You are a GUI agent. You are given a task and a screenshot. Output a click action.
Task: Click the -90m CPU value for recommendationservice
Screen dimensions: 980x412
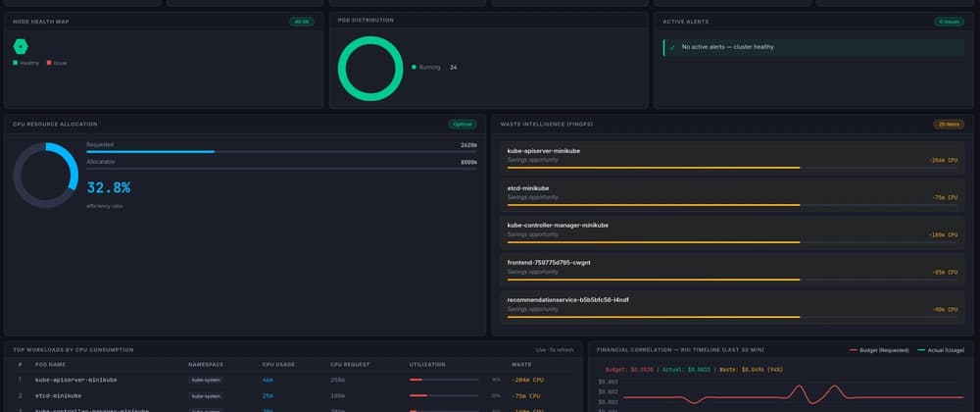(x=945, y=309)
